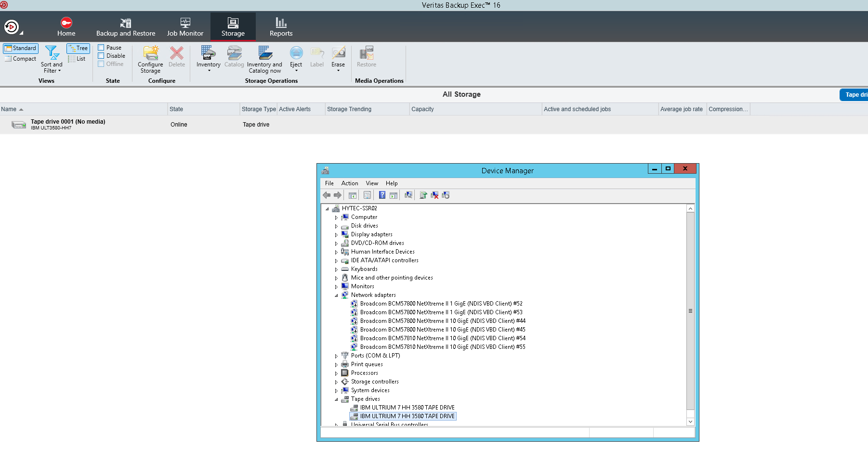The height and width of the screenshot is (473, 868).
Task: Click Back arrow in Device Manager toolbar
Action: click(x=327, y=195)
